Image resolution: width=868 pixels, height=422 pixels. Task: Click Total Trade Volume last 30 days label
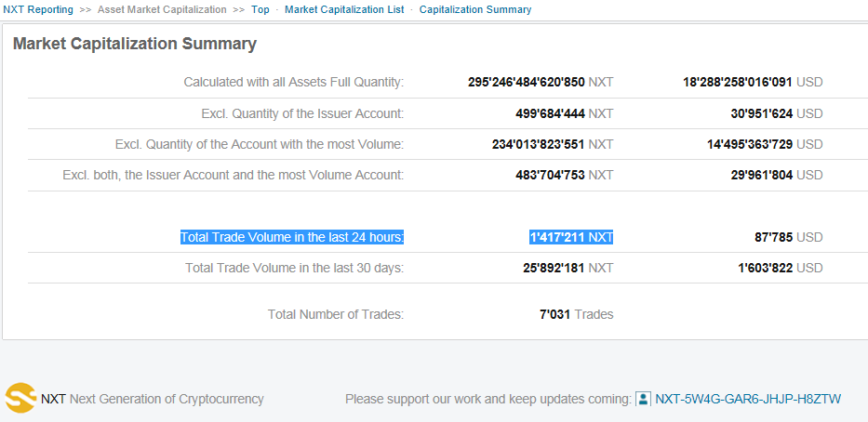click(295, 269)
